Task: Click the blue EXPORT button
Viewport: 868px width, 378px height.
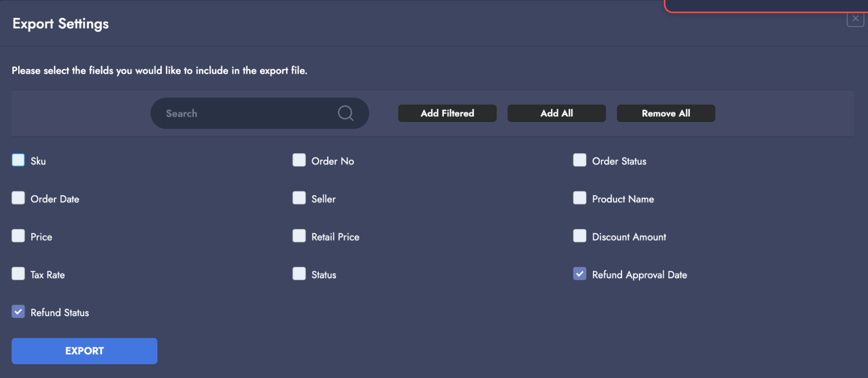Action: point(84,351)
